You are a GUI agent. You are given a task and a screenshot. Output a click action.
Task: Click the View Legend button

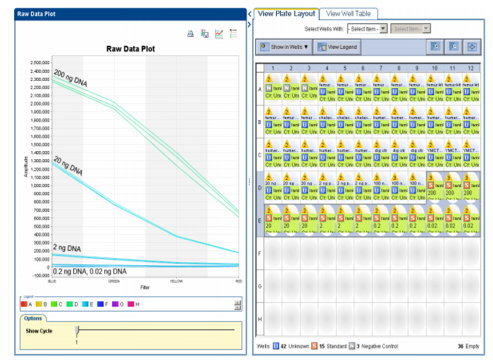click(337, 47)
